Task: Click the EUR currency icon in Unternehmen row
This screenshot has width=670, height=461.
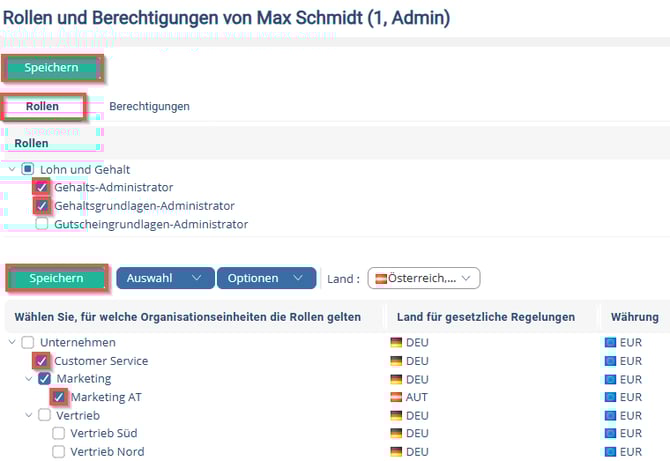Action: coord(611,343)
